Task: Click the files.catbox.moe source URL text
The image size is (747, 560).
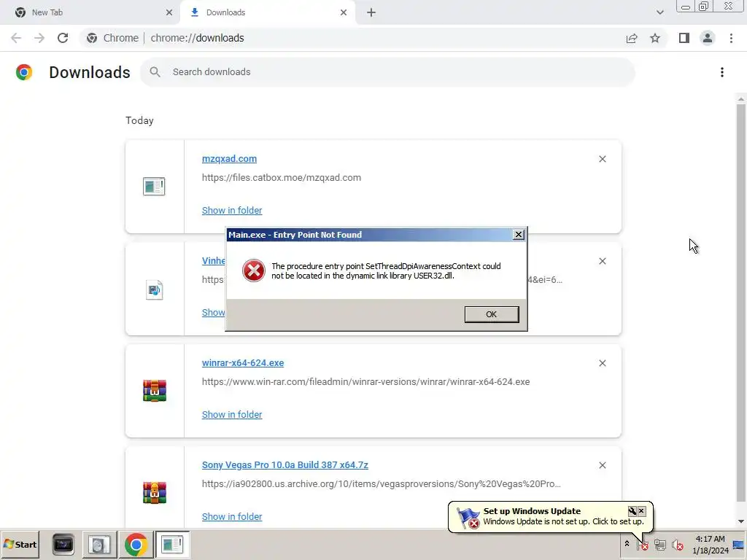Action: point(282,178)
